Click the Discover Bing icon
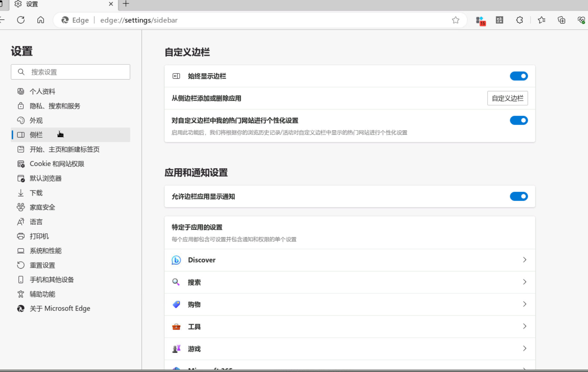The image size is (588, 372). (176, 260)
